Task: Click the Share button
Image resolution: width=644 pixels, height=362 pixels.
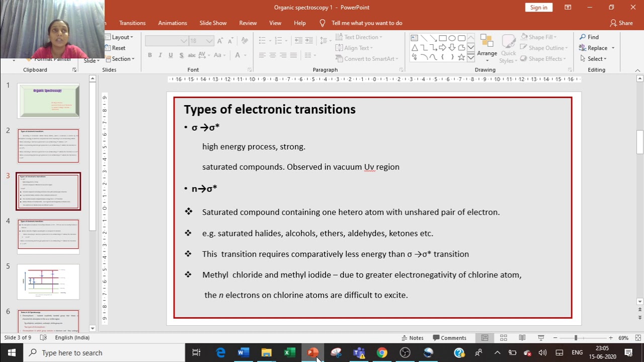Action: pyautogui.click(x=621, y=23)
